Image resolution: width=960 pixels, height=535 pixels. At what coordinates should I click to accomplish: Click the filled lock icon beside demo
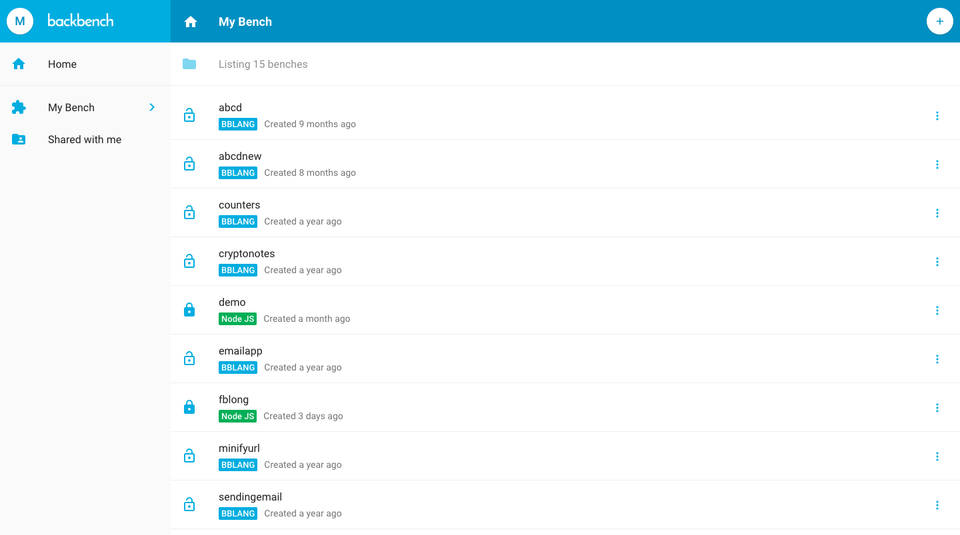[x=189, y=310]
